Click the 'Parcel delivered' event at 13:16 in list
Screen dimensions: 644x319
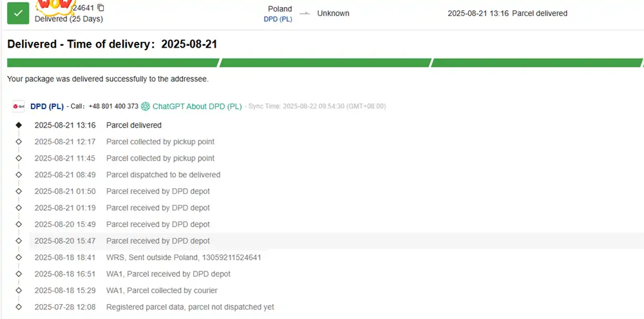point(134,125)
